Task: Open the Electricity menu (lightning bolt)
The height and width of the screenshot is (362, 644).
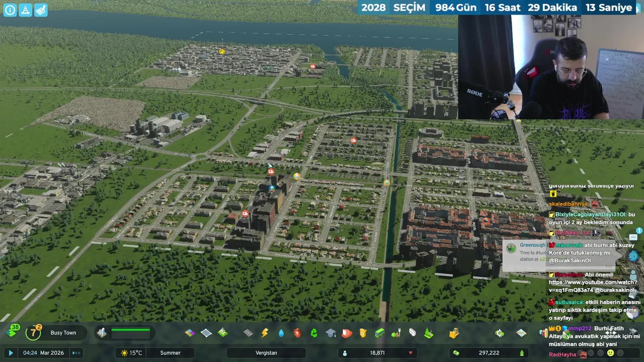Action: click(x=265, y=333)
